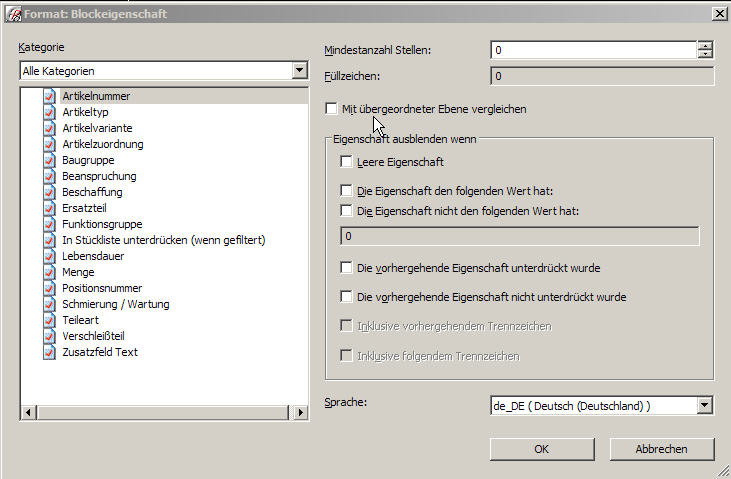Open the Alle Kategorien dropdown
Screen dimensions: 731x479
[x=299, y=70]
